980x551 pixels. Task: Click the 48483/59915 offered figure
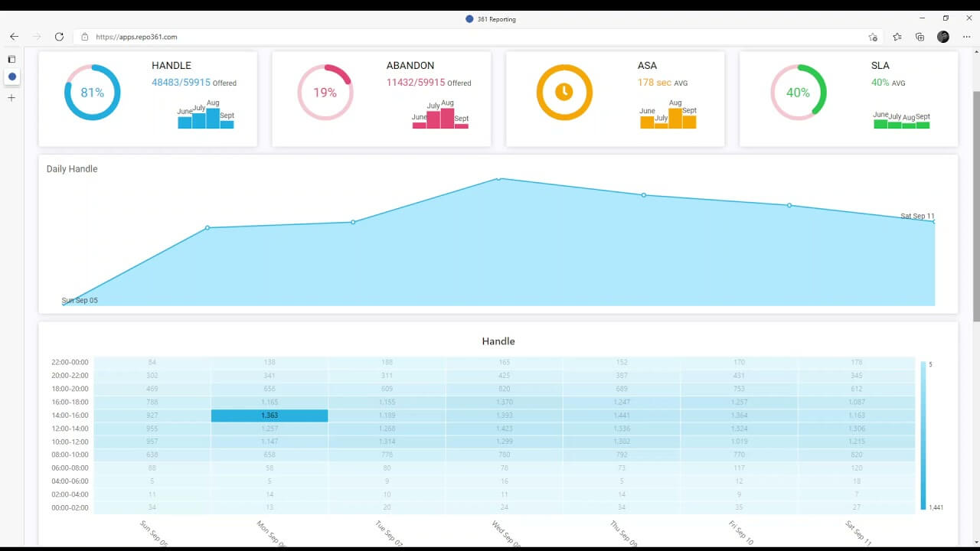coord(181,83)
